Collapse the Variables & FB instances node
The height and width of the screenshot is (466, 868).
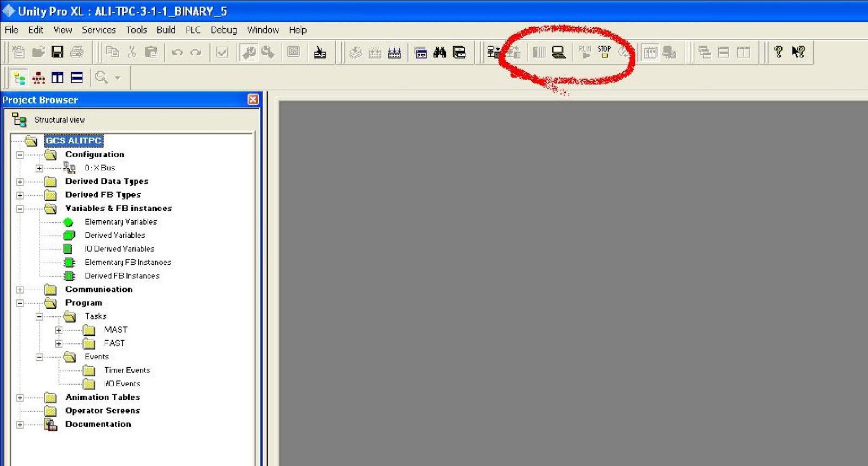20,209
